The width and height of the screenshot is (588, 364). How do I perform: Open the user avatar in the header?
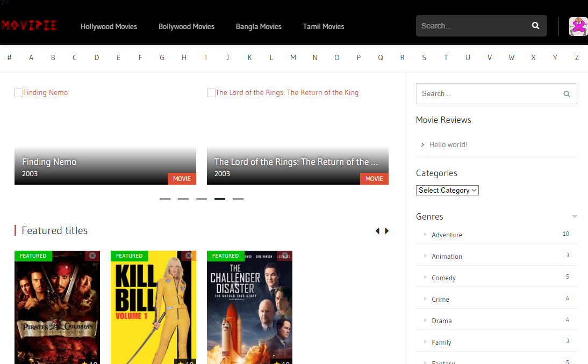(x=578, y=27)
